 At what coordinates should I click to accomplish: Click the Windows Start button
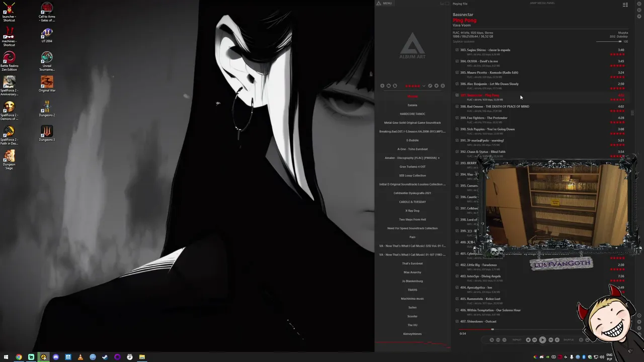coord(6,357)
